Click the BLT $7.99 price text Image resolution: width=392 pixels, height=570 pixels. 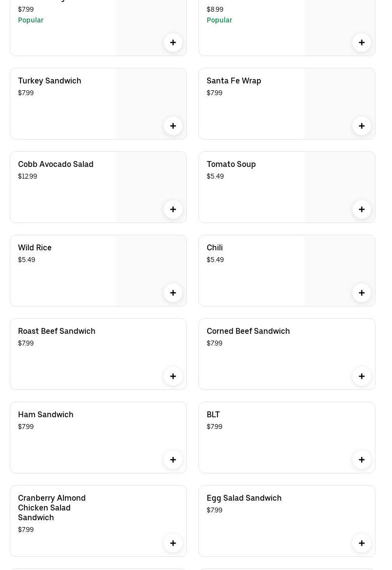(215, 427)
